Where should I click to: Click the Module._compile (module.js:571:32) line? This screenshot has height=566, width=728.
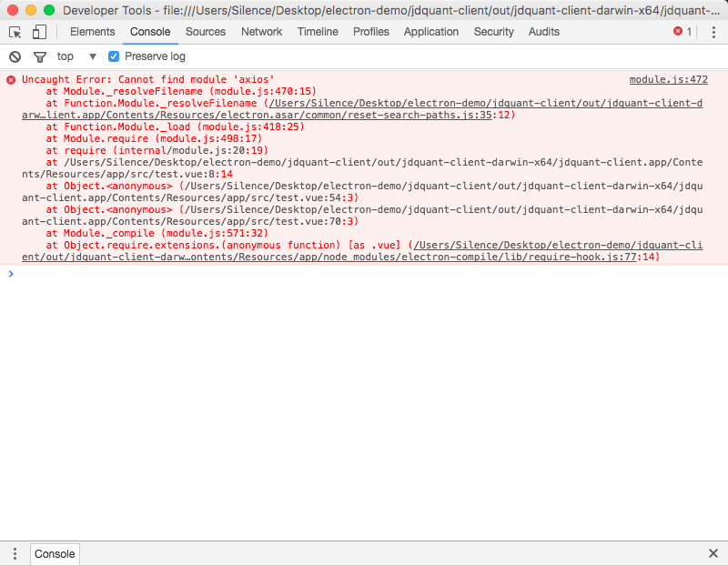[157, 233]
